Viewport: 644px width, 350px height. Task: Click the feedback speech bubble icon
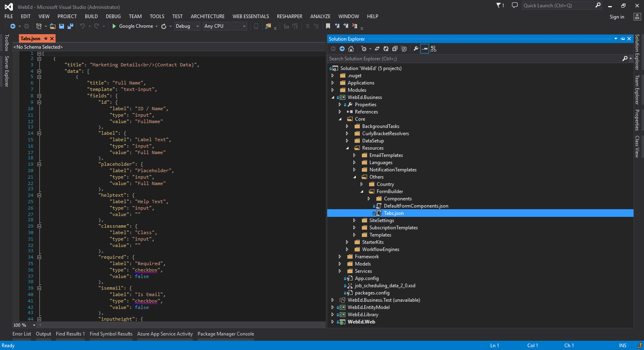point(514,5)
